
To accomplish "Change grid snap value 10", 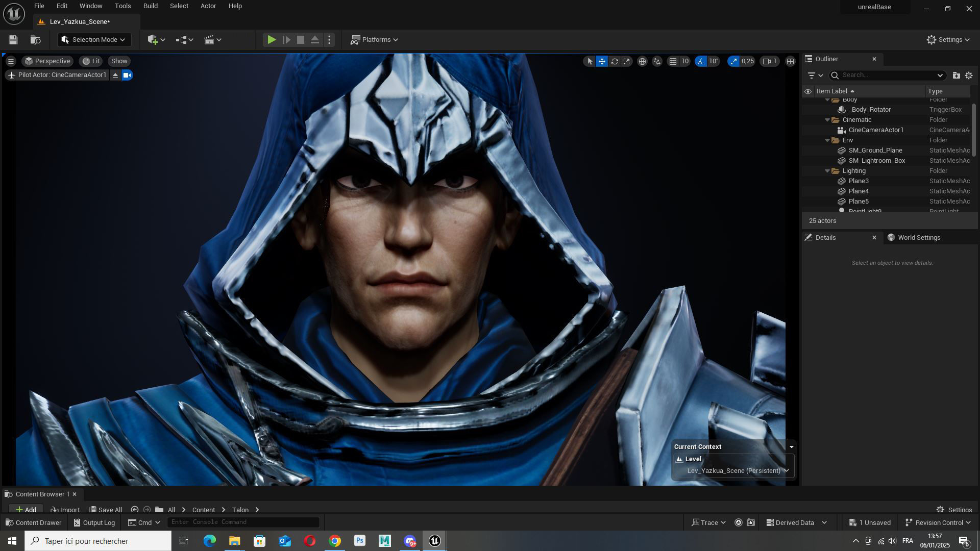I will (x=685, y=61).
